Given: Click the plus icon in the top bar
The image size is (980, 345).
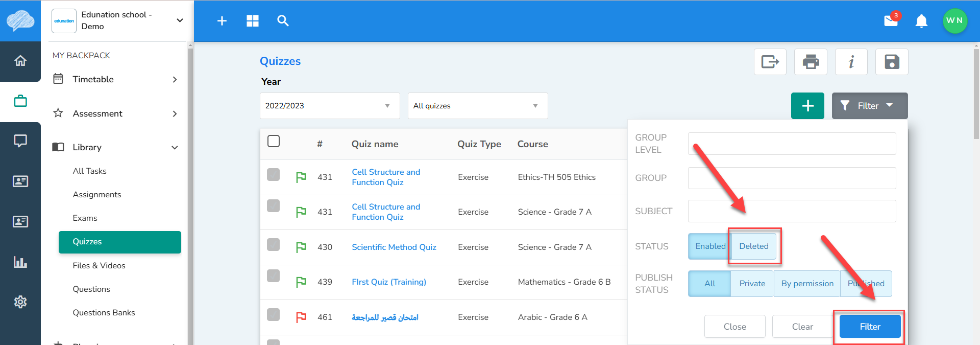Looking at the screenshot, I should [x=222, y=21].
